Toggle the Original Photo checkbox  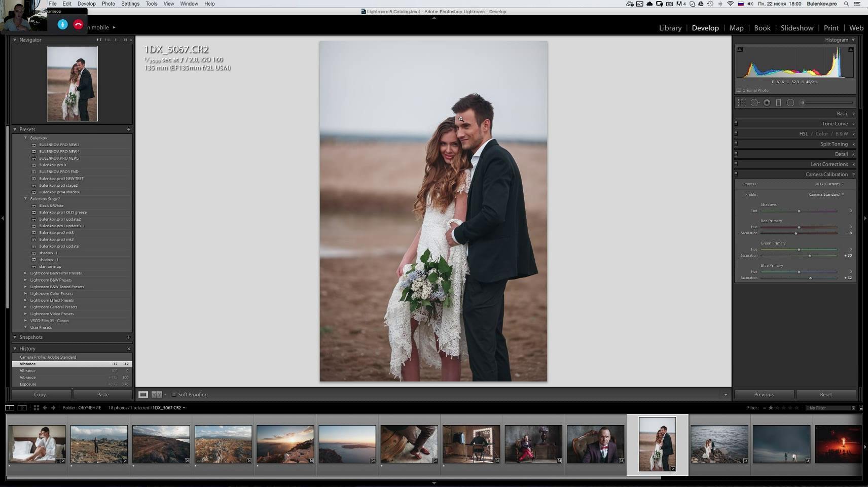click(x=739, y=90)
